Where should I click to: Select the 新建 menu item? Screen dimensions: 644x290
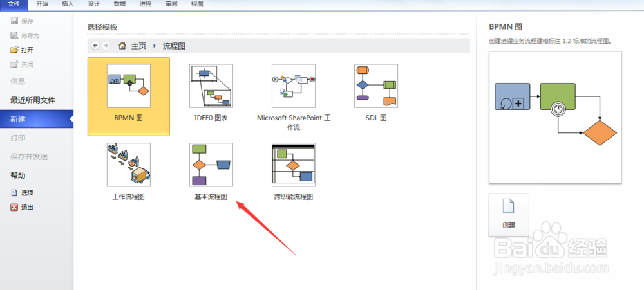click(x=37, y=119)
